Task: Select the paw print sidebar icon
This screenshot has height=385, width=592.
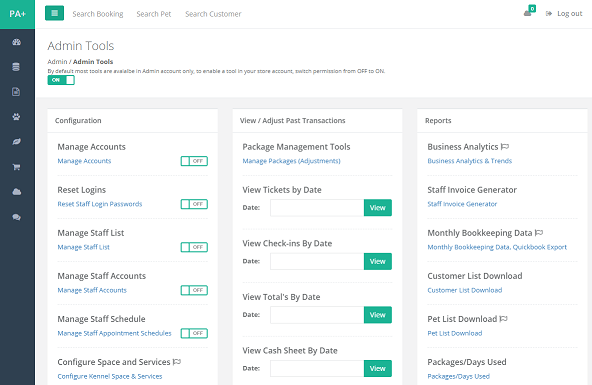Action: (x=16, y=117)
